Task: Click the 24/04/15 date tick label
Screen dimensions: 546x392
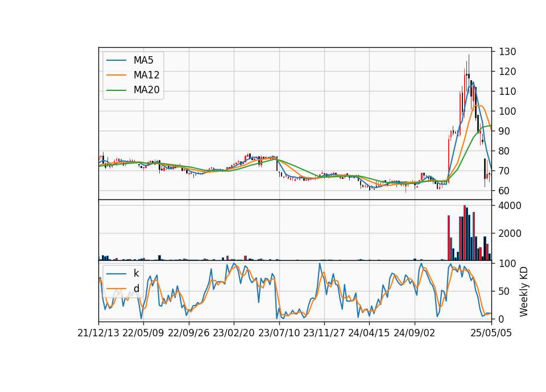Action: point(369,333)
